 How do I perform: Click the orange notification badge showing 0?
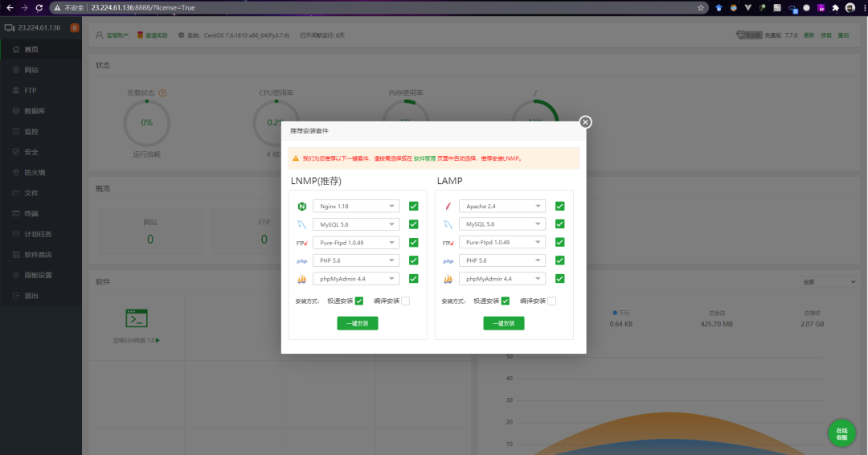coord(74,27)
